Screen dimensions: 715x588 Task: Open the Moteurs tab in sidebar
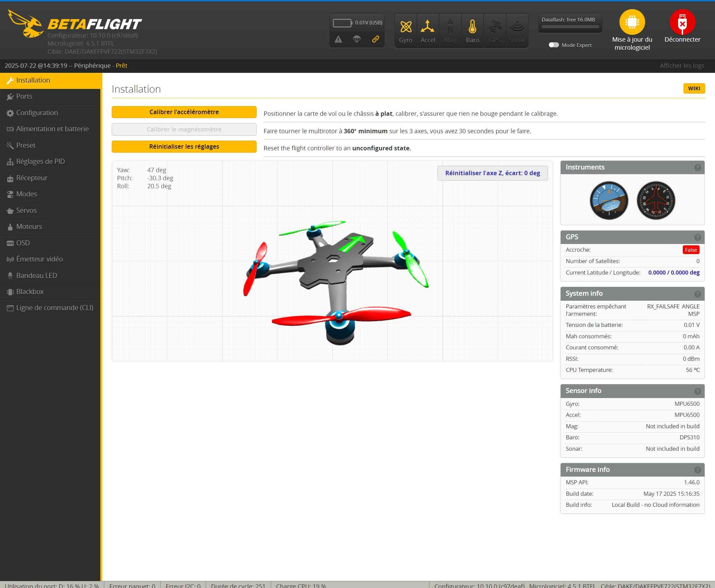(29, 227)
